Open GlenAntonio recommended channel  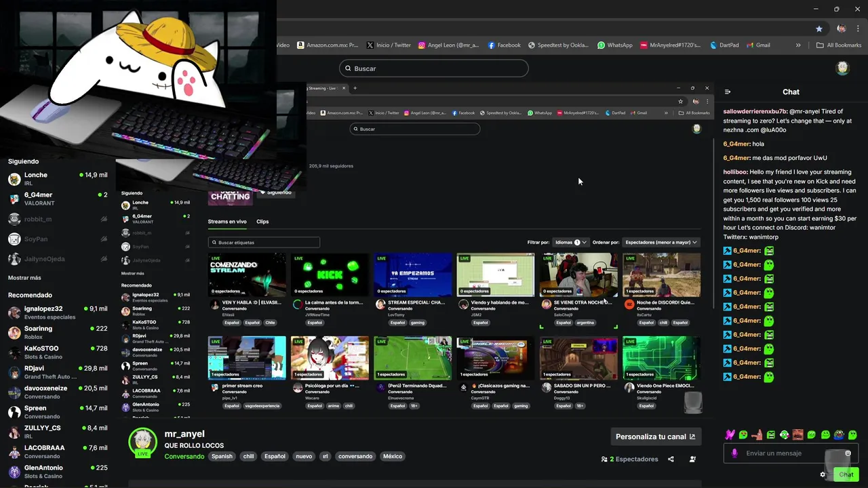[58, 471]
